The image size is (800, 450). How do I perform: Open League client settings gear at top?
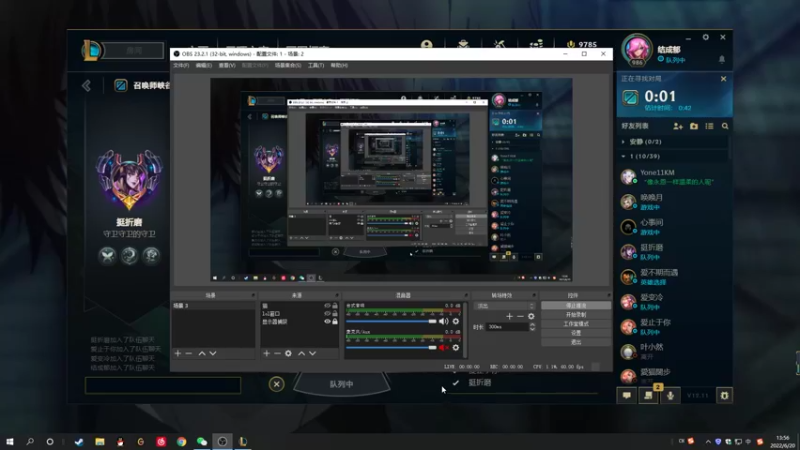point(706,37)
